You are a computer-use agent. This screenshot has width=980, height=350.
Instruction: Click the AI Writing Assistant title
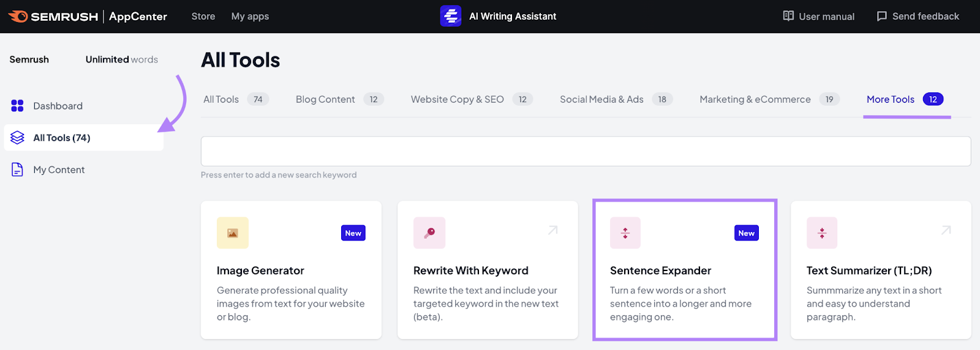pos(513,17)
